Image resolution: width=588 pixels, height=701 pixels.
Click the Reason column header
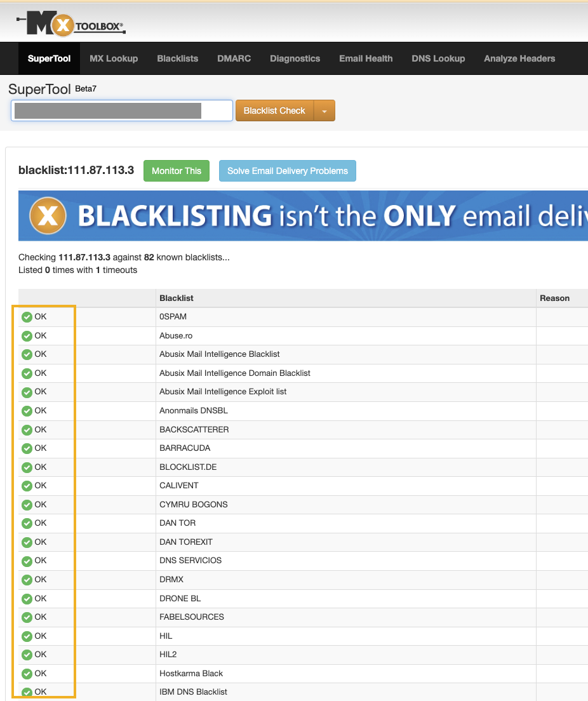pyautogui.click(x=554, y=298)
